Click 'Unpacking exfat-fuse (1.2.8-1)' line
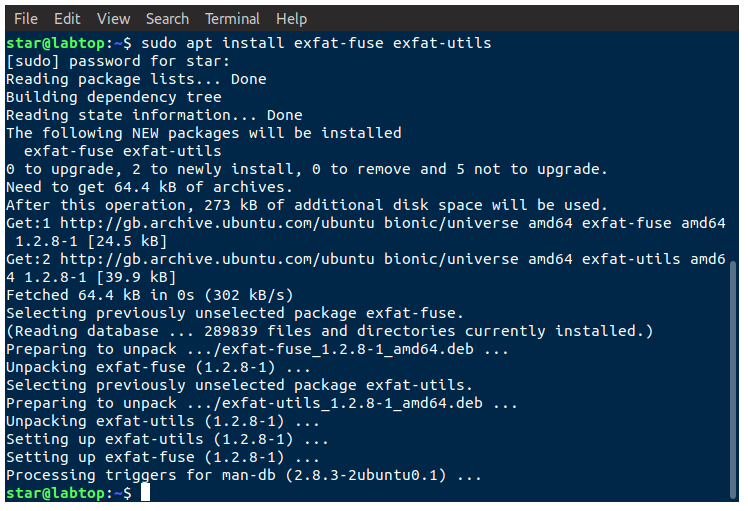Image resolution: width=748 pixels, height=511 pixels. click(x=158, y=367)
